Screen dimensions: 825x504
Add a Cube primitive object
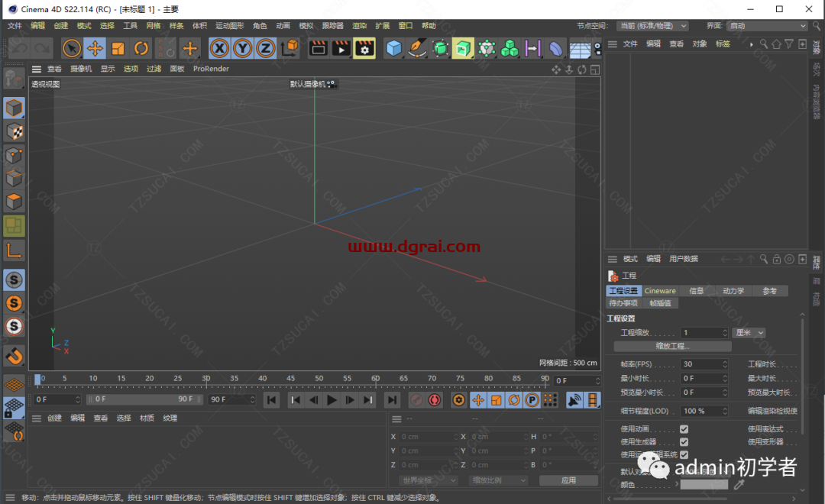[393, 48]
